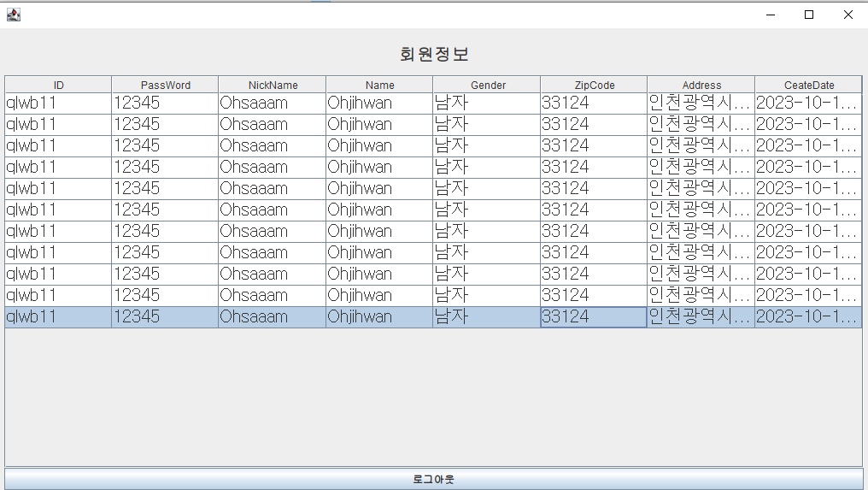868x490 pixels.
Task: Click 남자 in the topmost table row
Action: 487,103
